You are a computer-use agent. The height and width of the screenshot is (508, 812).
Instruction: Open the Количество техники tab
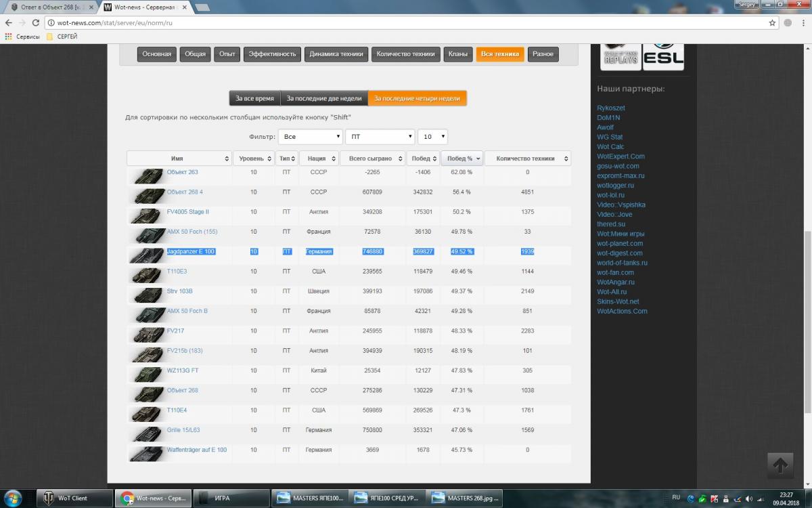406,54
